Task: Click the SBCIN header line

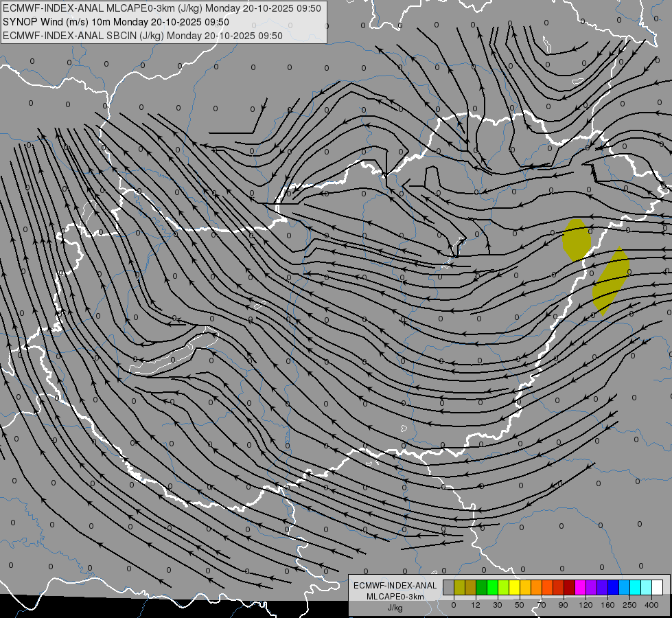Action: [143, 36]
